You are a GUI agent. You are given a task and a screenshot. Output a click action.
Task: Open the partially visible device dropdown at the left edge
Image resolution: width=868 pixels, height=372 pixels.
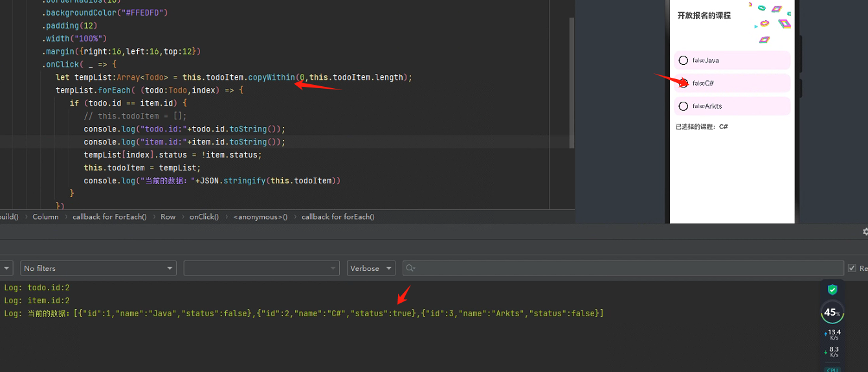(6, 268)
